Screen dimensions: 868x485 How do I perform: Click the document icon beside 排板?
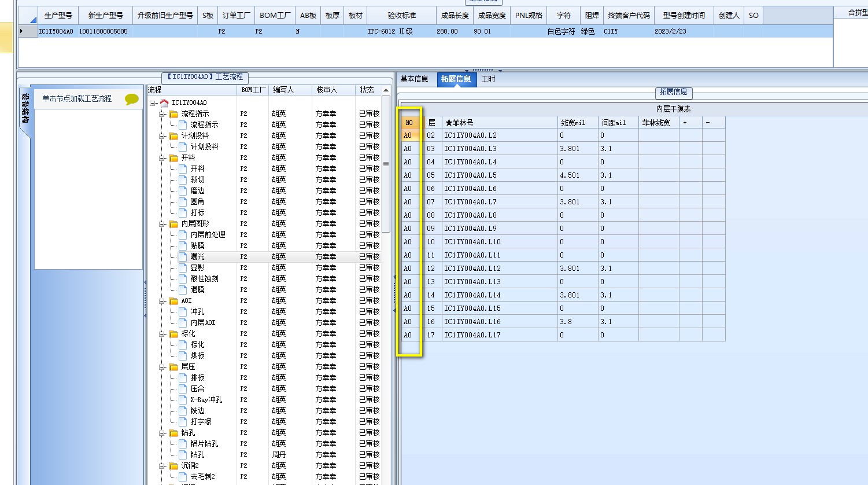click(x=183, y=378)
